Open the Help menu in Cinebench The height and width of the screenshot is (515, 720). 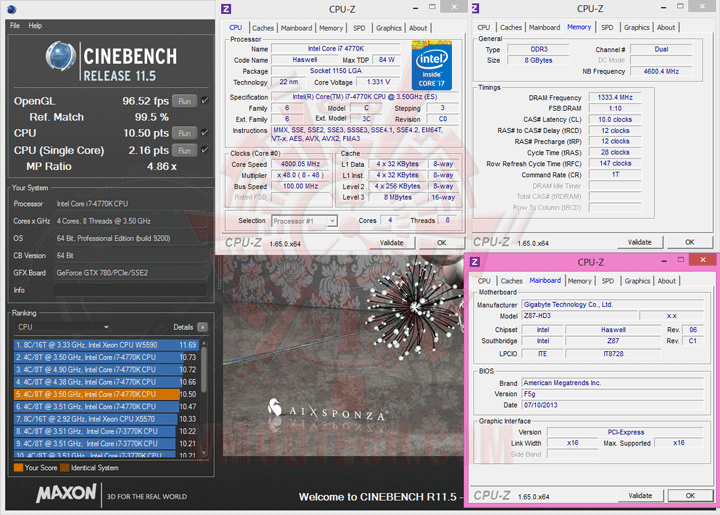click(35, 26)
